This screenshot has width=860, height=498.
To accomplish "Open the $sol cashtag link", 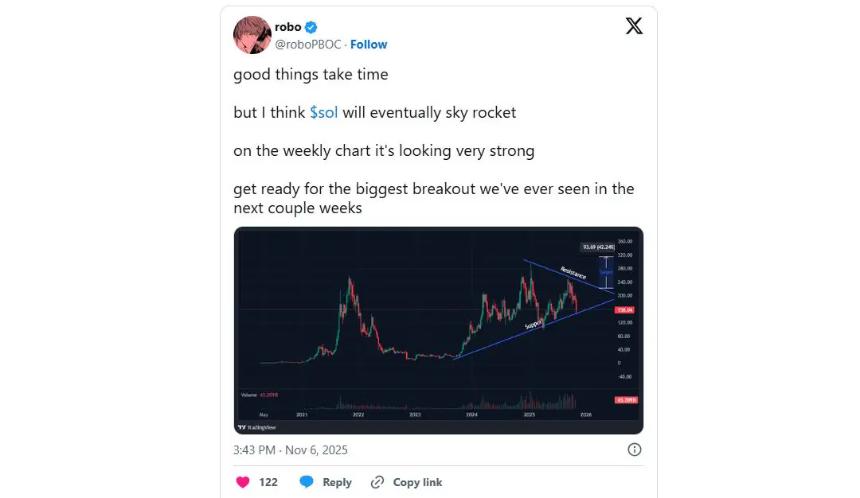I will (x=324, y=113).
